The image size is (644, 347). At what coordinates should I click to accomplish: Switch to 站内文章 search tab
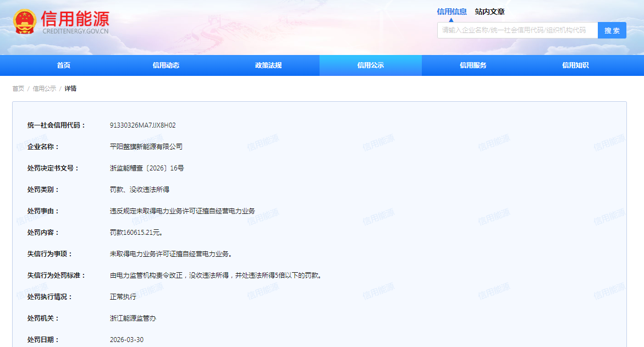[x=489, y=12]
